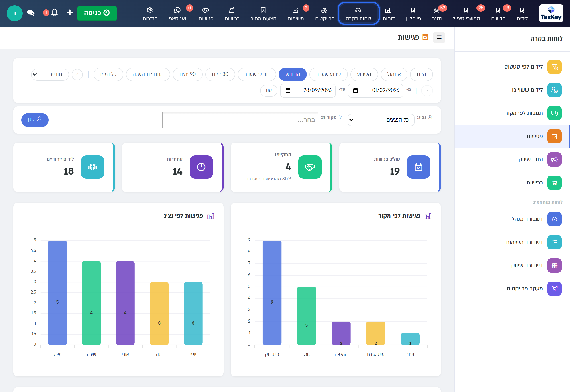Open לידים ששויכו sidebar icon
Screen dimensions: 570x392
tap(554, 90)
